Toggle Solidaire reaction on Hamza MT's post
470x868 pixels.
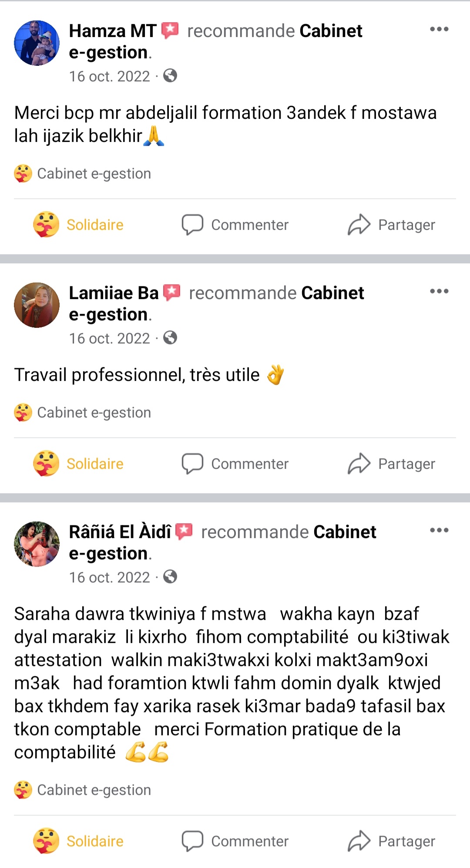click(x=79, y=225)
